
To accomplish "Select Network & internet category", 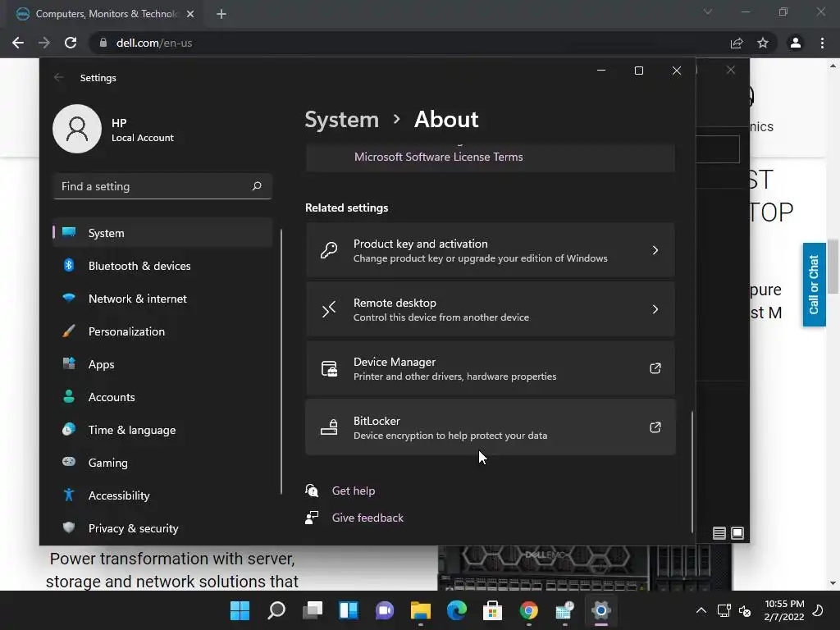I will (162, 299).
